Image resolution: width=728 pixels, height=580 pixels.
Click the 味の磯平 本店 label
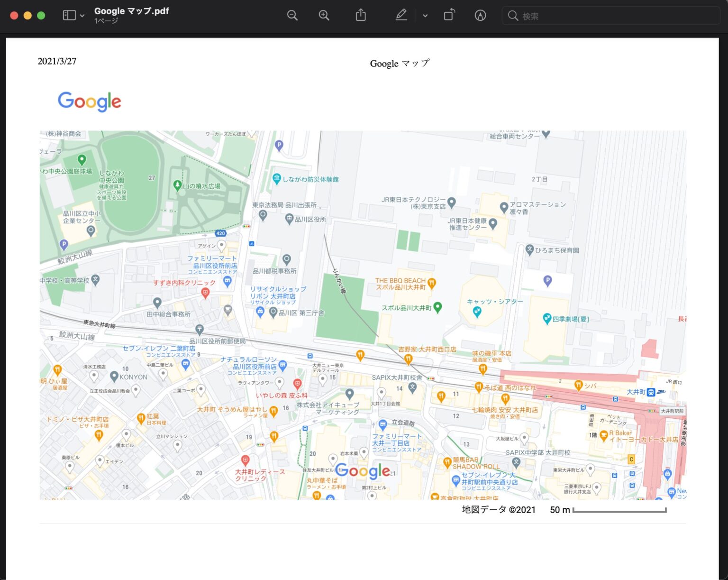click(x=491, y=353)
